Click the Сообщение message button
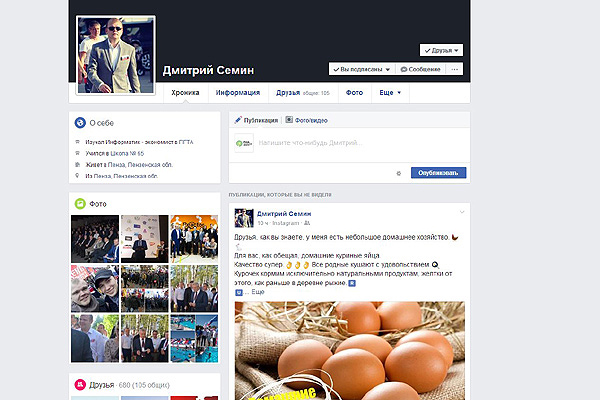 (420, 69)
